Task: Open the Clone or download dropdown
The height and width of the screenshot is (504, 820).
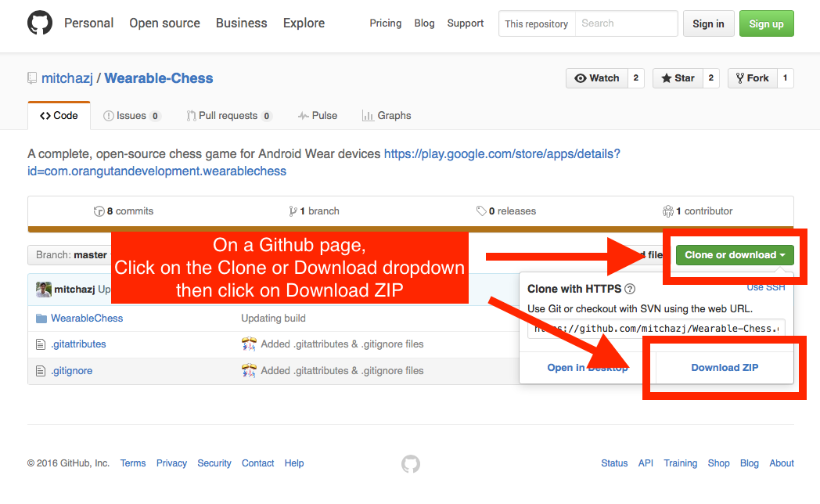Action: pos(735,255)
